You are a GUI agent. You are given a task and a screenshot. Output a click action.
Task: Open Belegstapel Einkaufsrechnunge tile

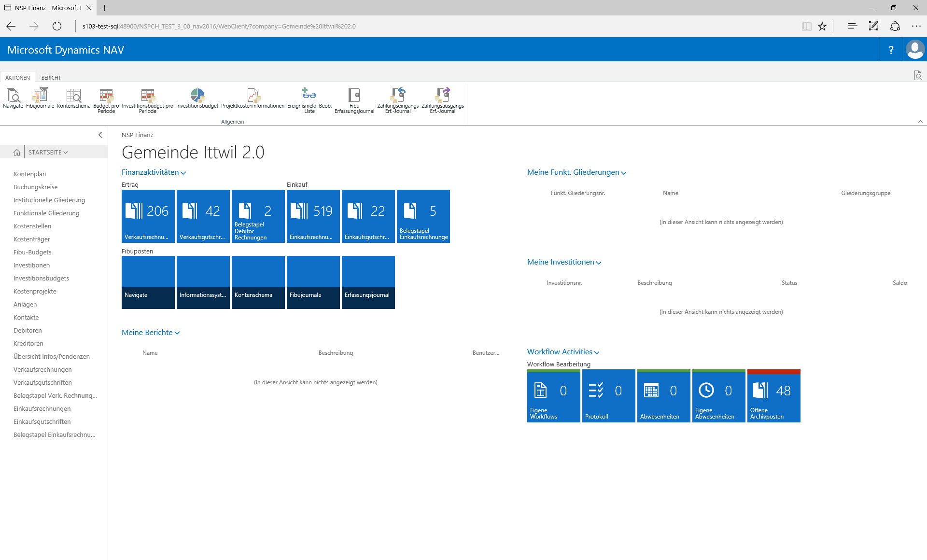(x=423, y=216)
